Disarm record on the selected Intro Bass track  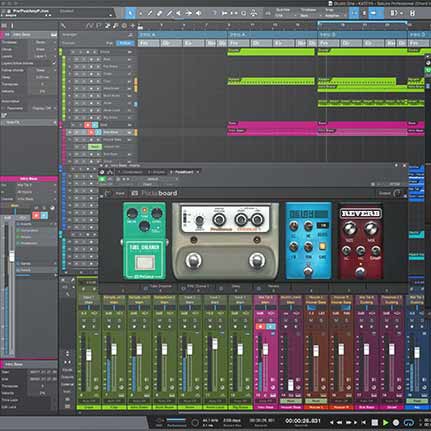click(91, 132)
